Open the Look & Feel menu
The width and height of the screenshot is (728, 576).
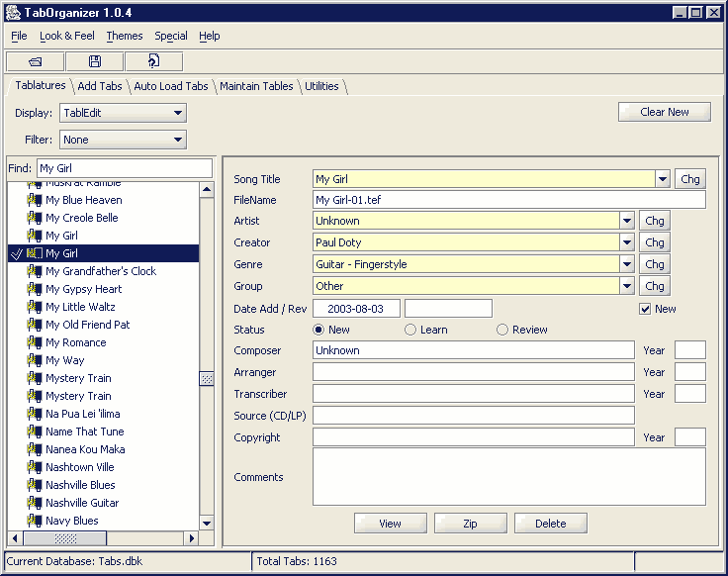click(67, 36)
